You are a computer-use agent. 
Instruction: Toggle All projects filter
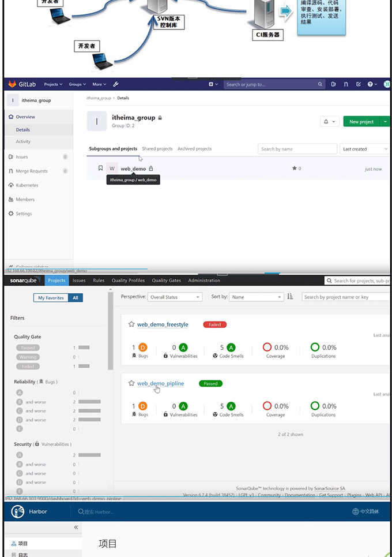[x=75, y=298]
